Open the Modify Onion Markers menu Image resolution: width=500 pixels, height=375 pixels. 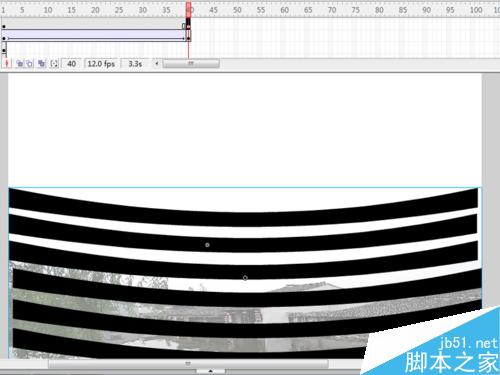(x=54, y=63)
